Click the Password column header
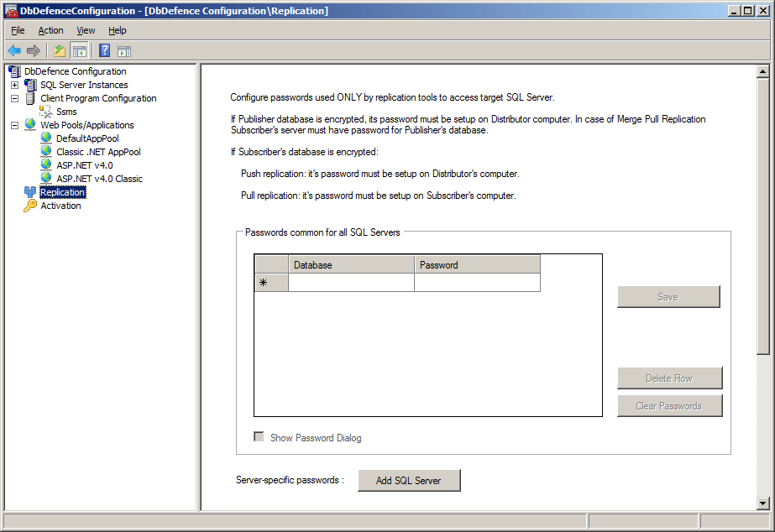The width and height of the screenshot is (775, 532). [x=477, y=265]
